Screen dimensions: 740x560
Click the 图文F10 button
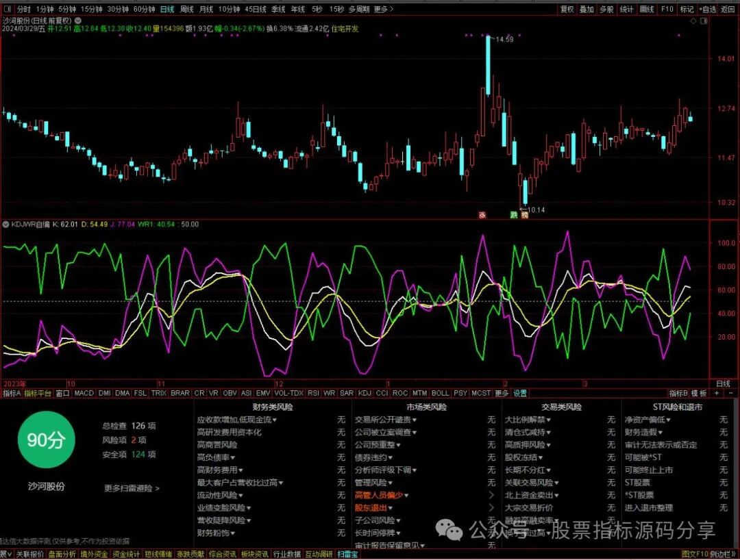coord(695,555)
